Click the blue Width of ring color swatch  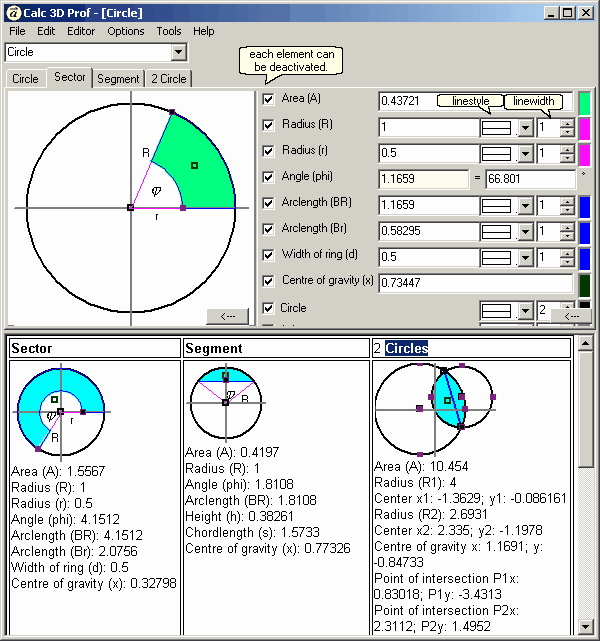(585, 257)
